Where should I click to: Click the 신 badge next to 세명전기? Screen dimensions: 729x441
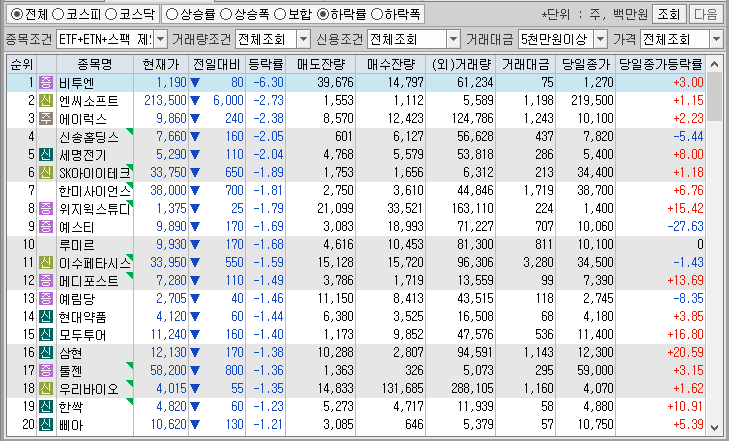(46, 154)
